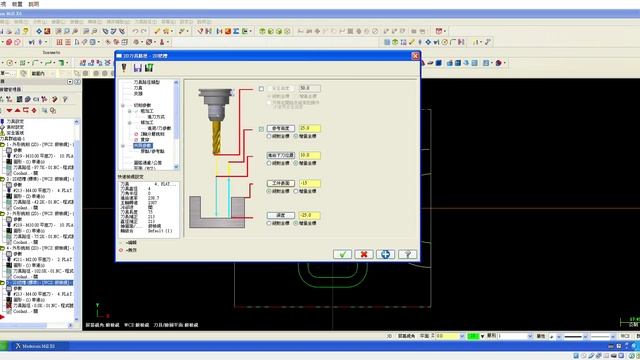Collapse the 粗加工 tree node
The height and width of the screenshot is (360, 640).
pos(130,111)
